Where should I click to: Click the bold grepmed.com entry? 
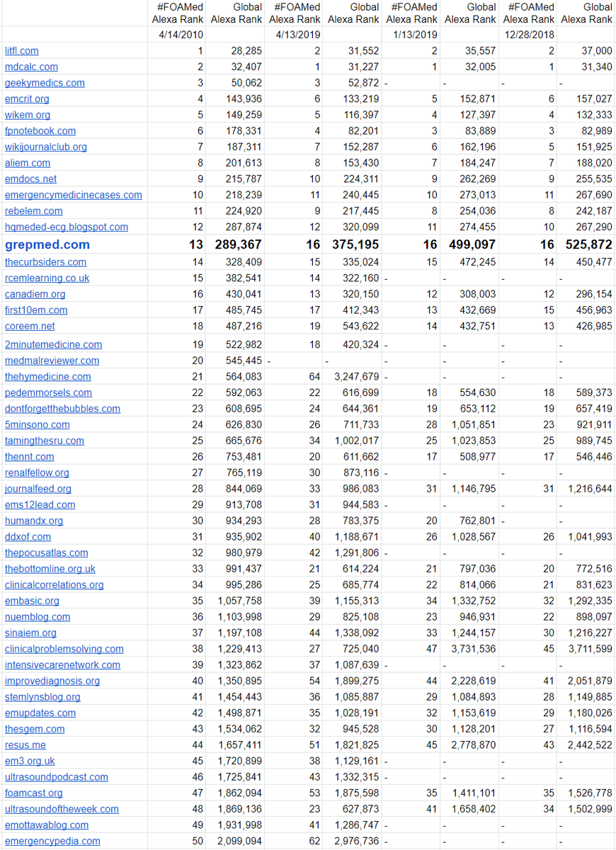click(47, 244)
